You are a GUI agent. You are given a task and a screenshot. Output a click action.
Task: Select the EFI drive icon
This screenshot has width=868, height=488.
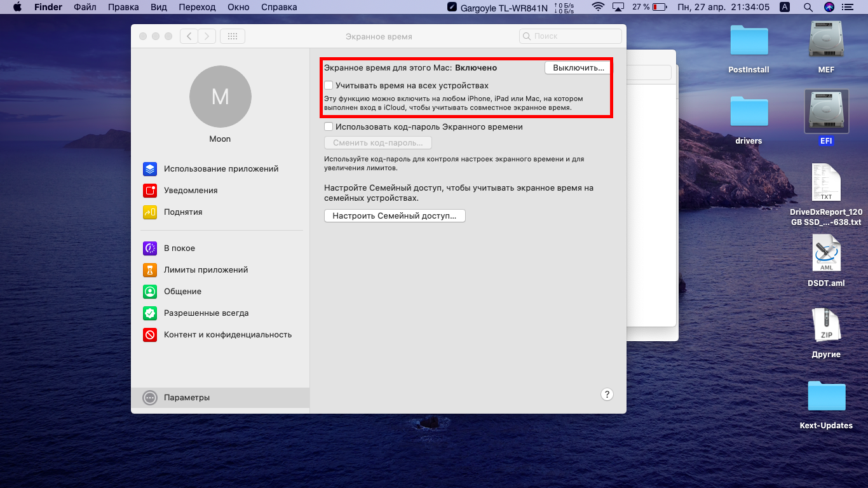click(826, 111)
